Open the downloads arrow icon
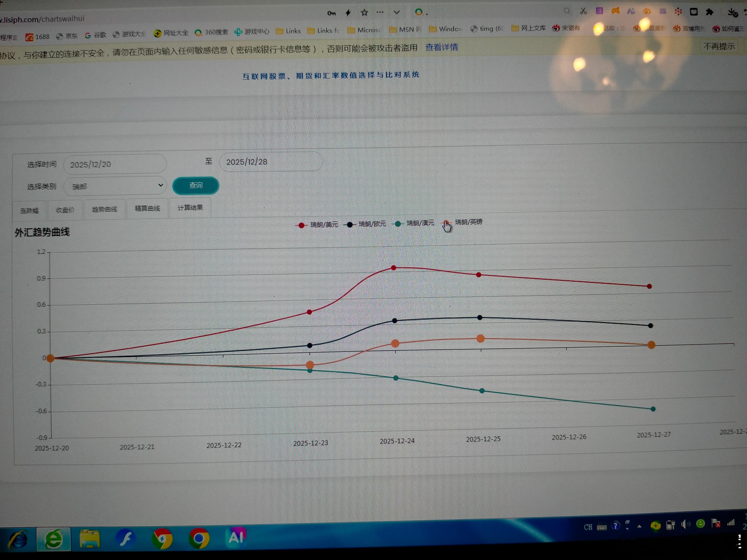The height and width of the screenshot is (560, 747). [x=731, y=12]
